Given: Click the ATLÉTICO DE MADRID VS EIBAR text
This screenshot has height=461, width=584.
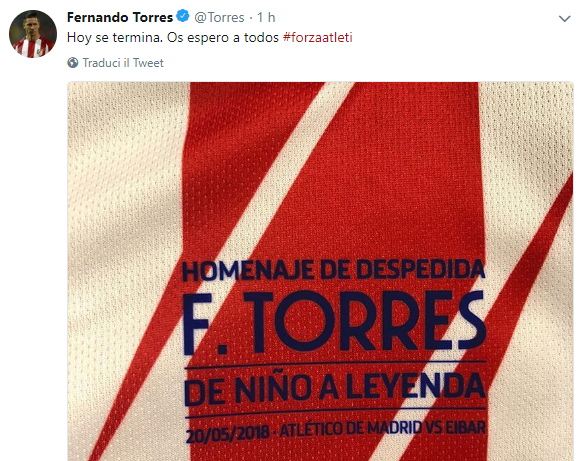Looking at the screenshot, I should coord(383,429).
